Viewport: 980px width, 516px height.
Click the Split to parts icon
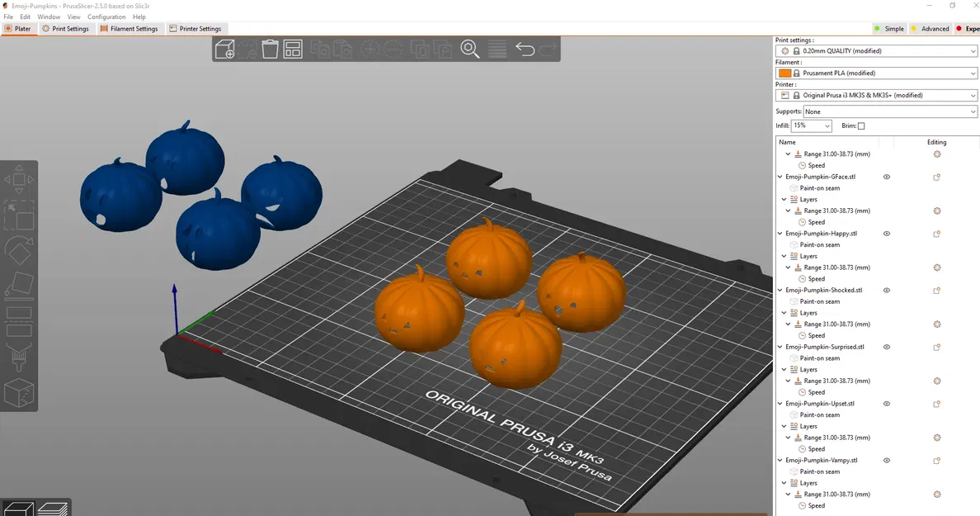[x=442, y=49]
